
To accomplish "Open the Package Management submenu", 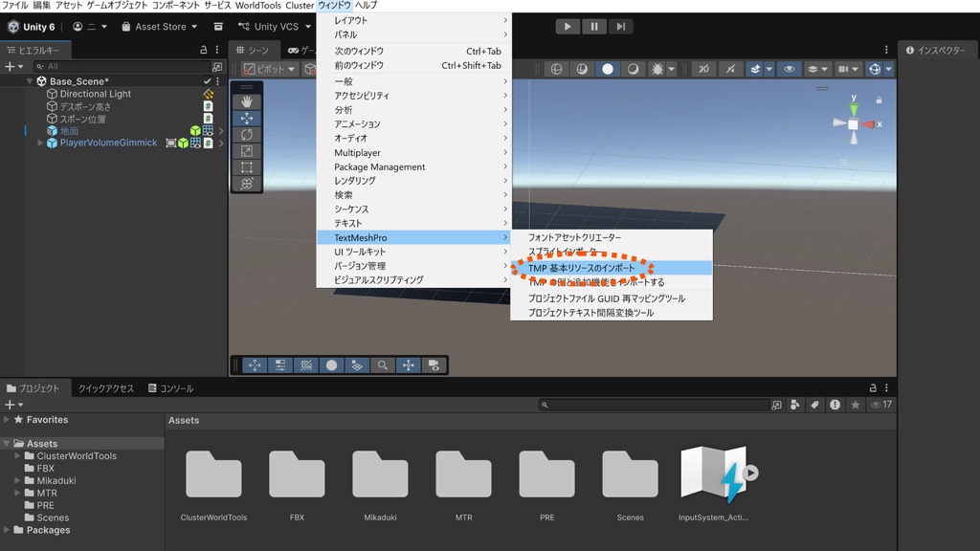I will tap(413, 166).
